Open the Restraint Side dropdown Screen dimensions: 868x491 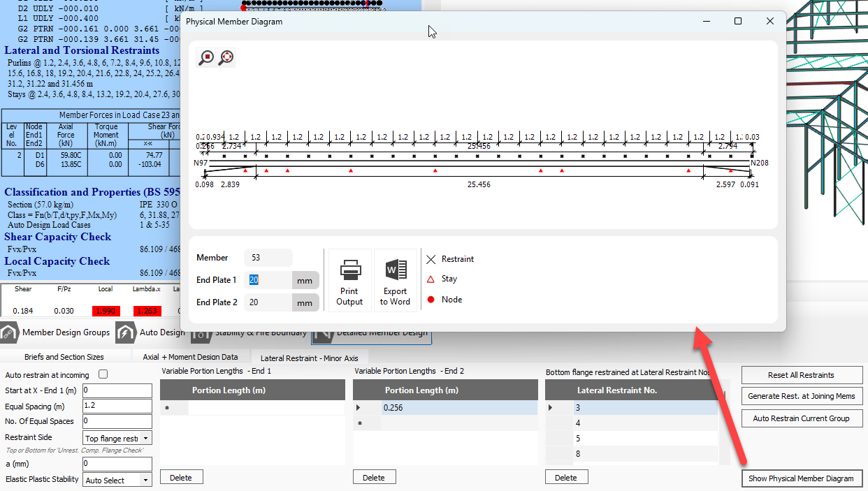[117, 439]
